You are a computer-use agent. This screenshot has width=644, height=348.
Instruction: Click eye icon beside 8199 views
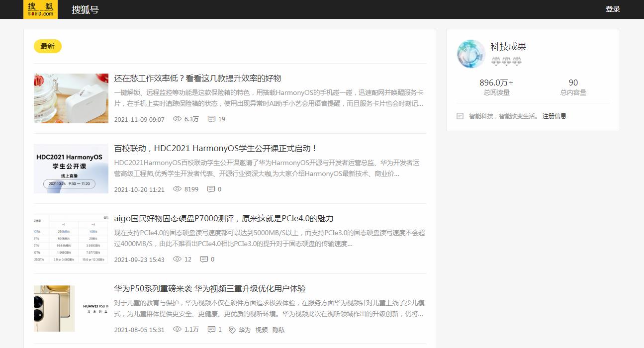coord(177,189)
